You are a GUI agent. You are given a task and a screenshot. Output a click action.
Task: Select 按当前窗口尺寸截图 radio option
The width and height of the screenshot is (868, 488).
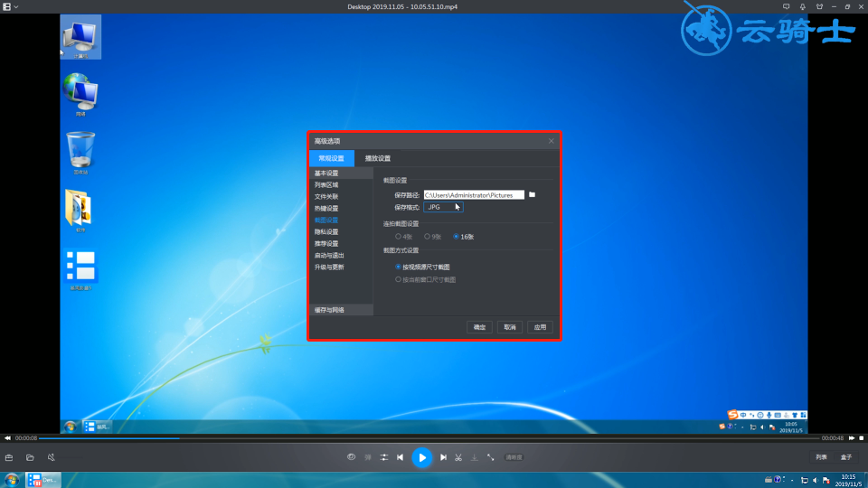click(x=425, y=279)
